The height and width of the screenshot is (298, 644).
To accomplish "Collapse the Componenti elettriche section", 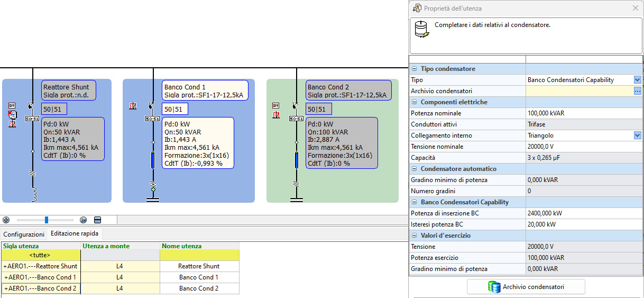I will (415, 102).
